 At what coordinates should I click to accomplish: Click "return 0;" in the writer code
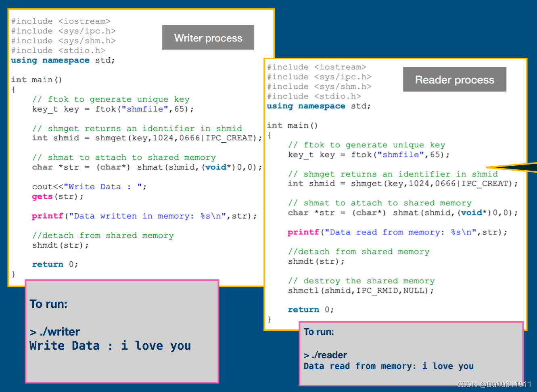(55, 264)
